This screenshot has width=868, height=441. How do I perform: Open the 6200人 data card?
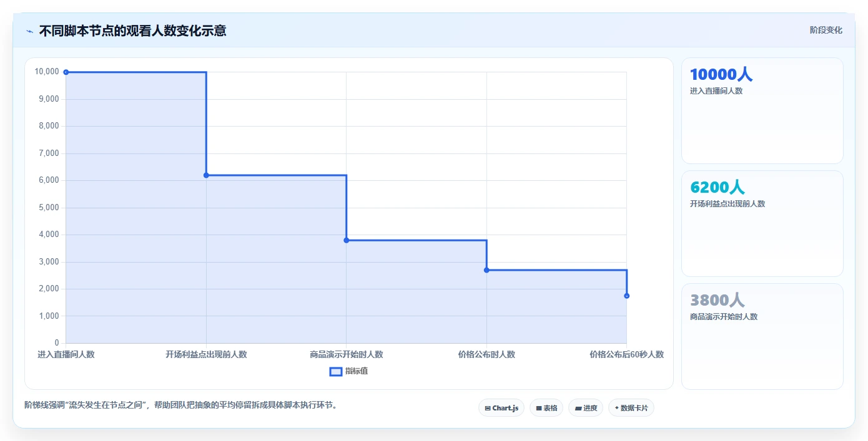point(762,223)
